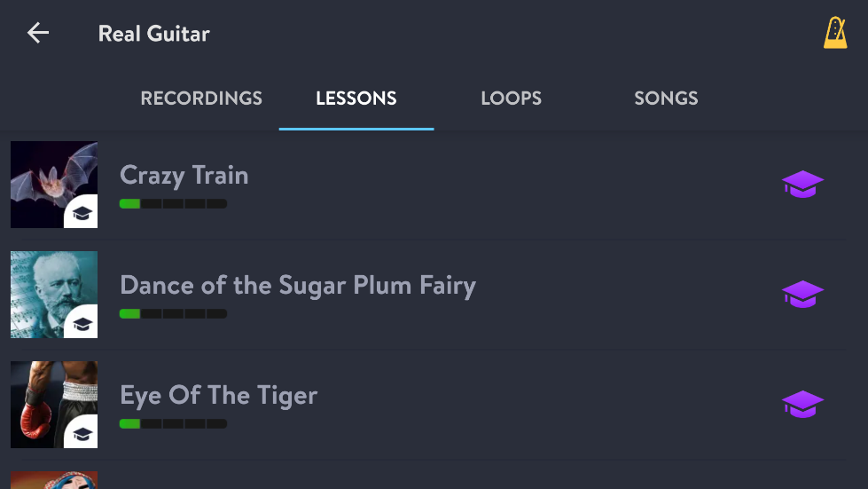Select the bat album thumbnail

pyautogui.click(x=54, y=185)
